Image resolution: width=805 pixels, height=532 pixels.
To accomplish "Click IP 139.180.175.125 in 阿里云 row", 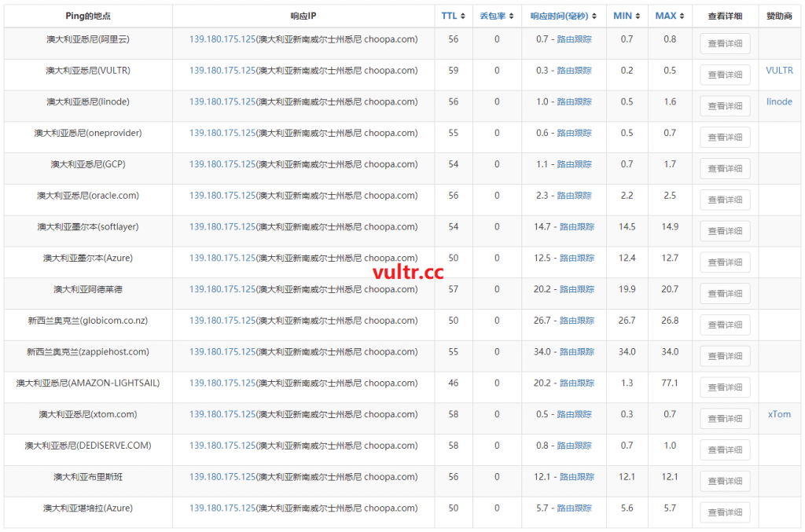I will (222, 39).
